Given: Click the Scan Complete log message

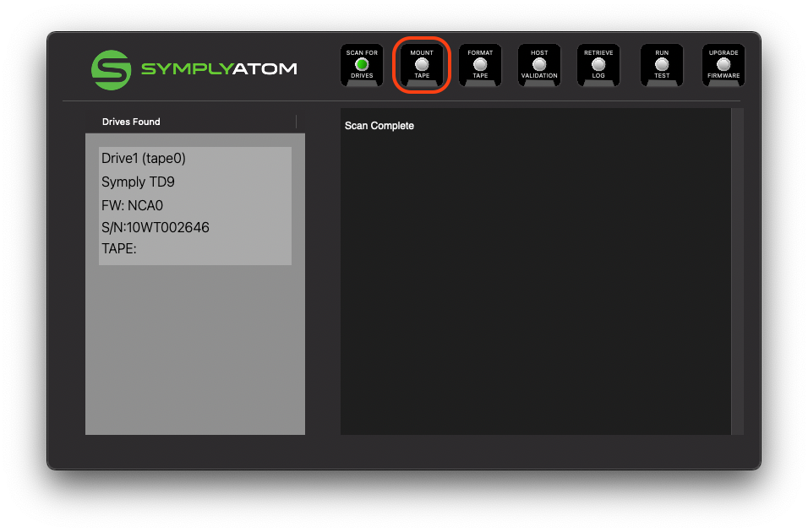Looking at the screenshot, I should tap(379, 126).
